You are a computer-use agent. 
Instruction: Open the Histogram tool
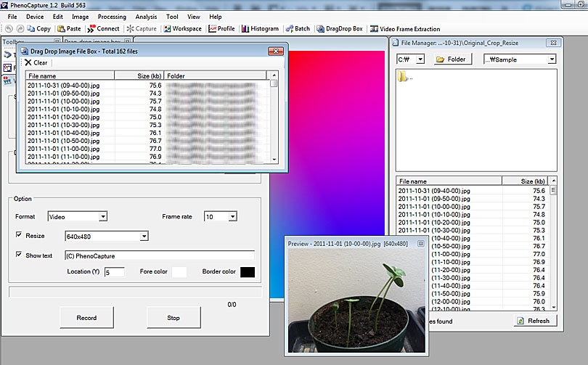[x=259, y=29]
